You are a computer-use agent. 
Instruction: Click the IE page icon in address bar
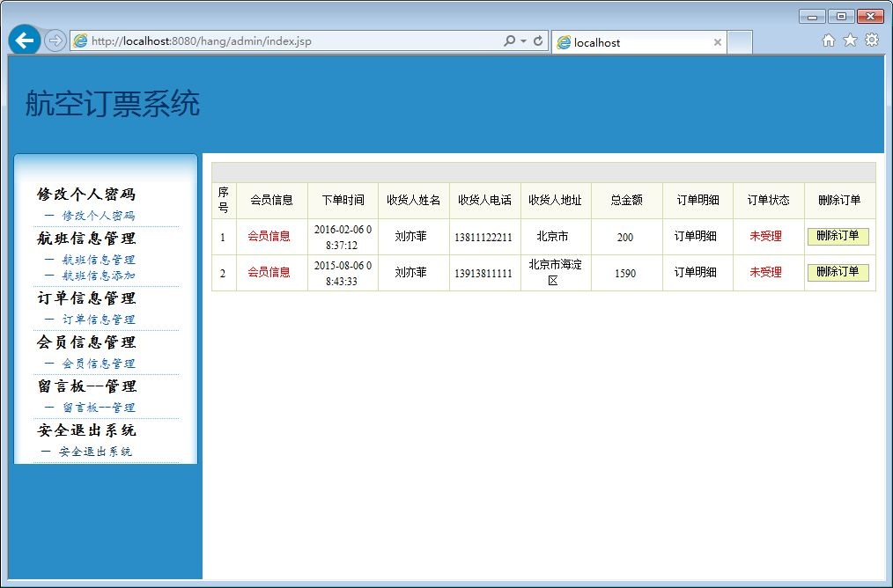pyautogui.click(x=81, y=41)
